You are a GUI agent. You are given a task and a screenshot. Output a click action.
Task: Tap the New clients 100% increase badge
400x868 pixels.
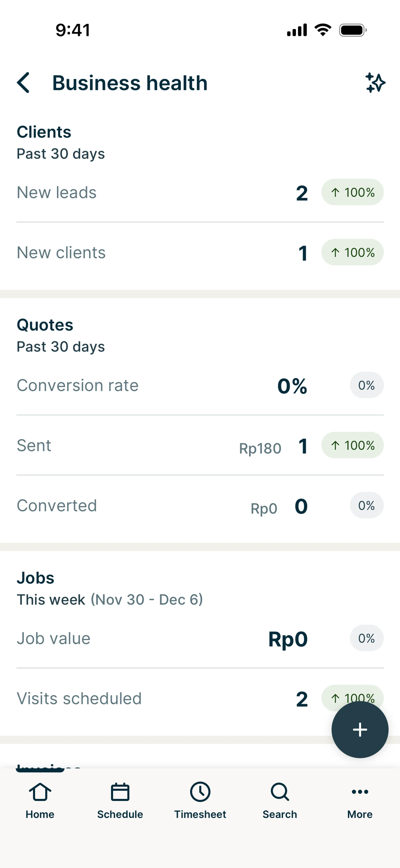click(x=352, y=252)
